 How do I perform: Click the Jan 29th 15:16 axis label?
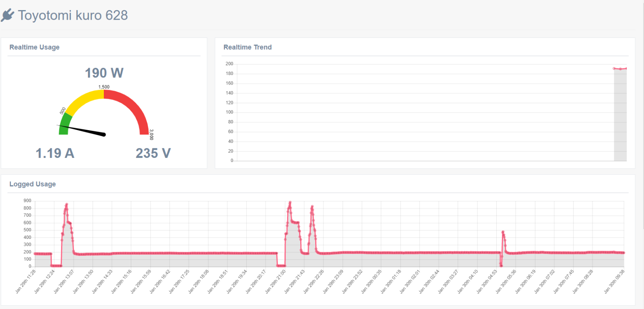click(122, 282)
